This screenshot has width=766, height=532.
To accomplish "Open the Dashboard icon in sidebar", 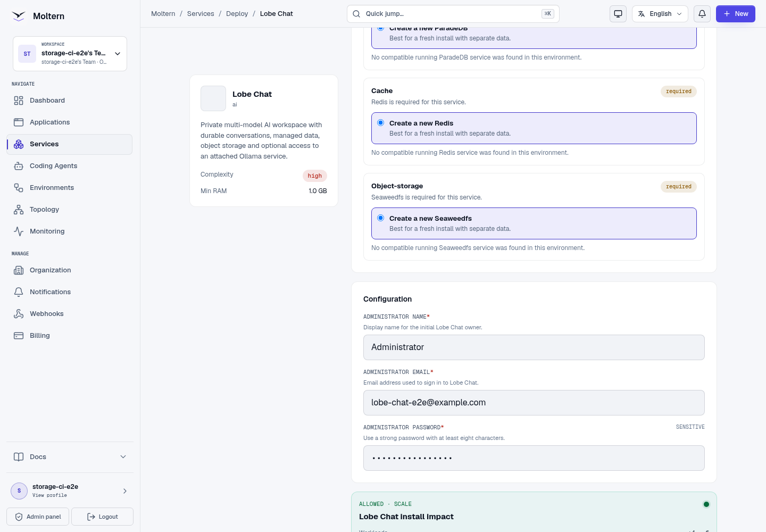I will pos(19,101).
